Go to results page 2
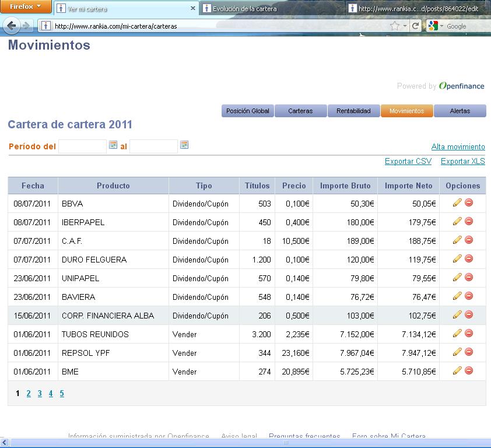Image resolution: width=491 pixels, height=448 pixels. pos(29,394)
